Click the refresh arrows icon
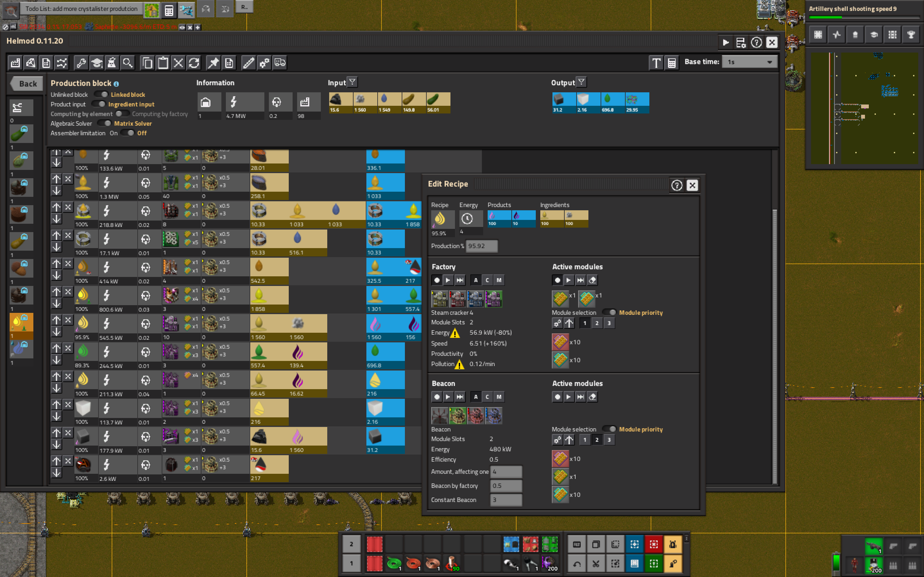The image size is (924, 577). [194, 63]
